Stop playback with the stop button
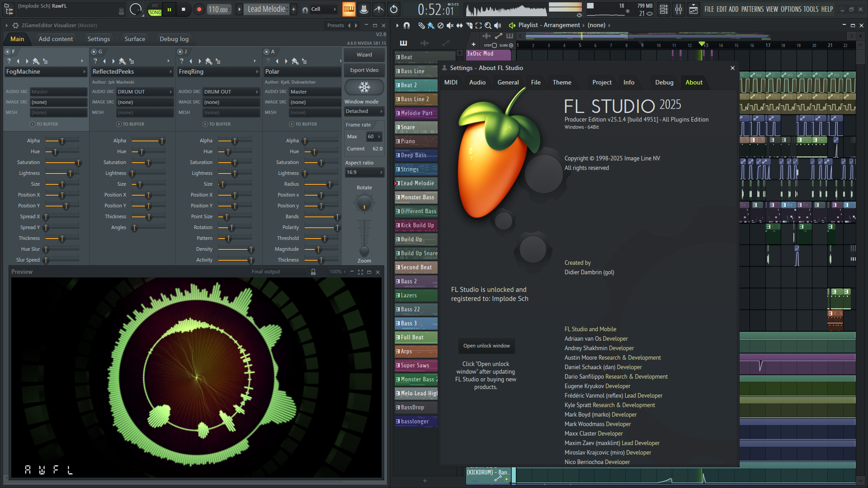 click(x=183, y=9)
